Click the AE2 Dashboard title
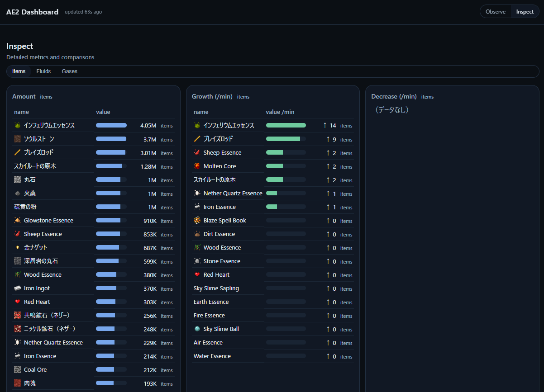The height and width of the screenshot is (392, 544). (x=32, y=12)
